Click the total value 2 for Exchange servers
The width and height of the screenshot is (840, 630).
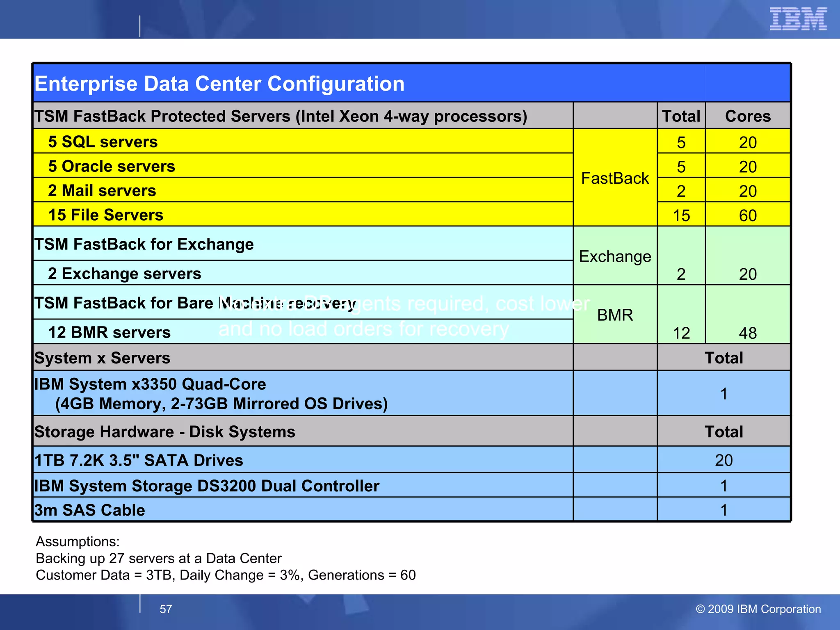(681, 274)
